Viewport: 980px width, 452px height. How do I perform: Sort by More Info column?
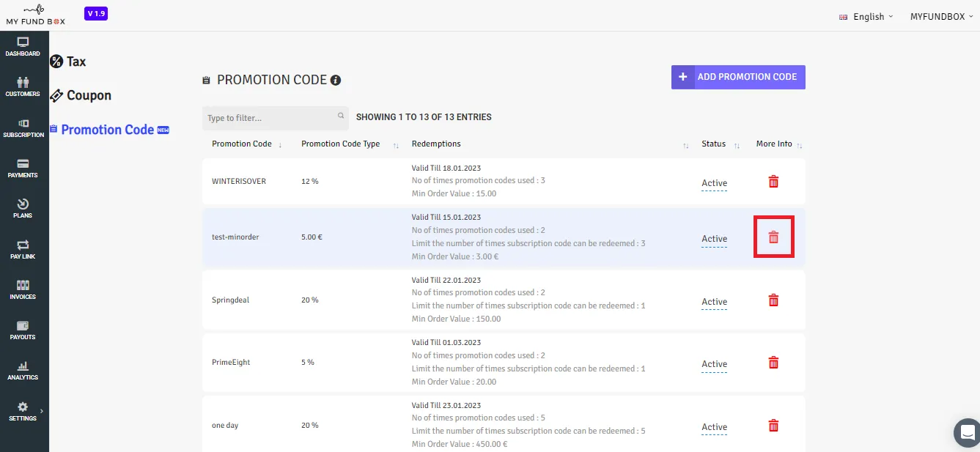coord(779,144)
